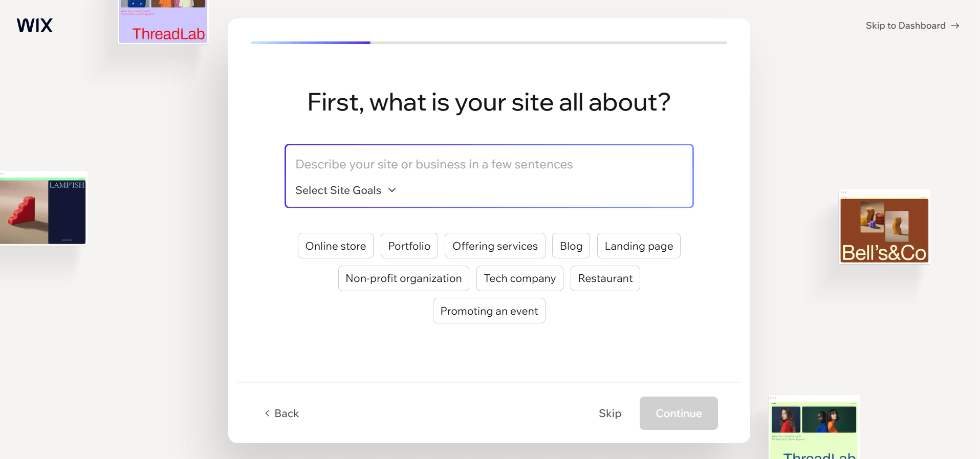This screenshot has height=459, width=980.
Task: Open the Site Goals chevron arrow
Action: [392, 190]
